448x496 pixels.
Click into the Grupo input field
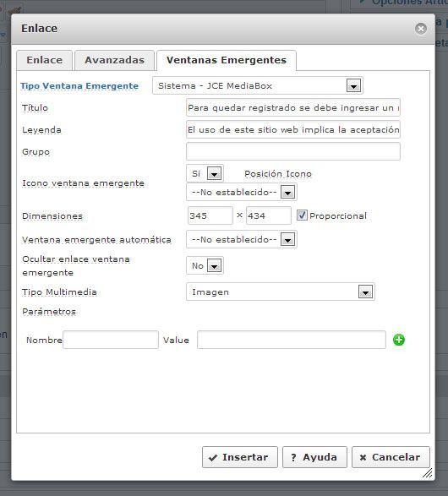[x=293, y=151]
